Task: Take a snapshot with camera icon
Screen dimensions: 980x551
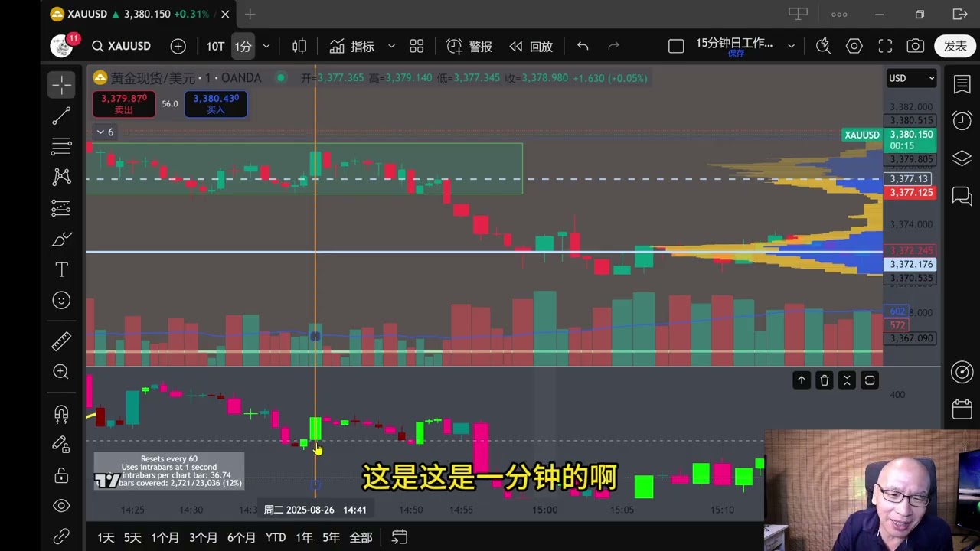Action: coord(915,46)
